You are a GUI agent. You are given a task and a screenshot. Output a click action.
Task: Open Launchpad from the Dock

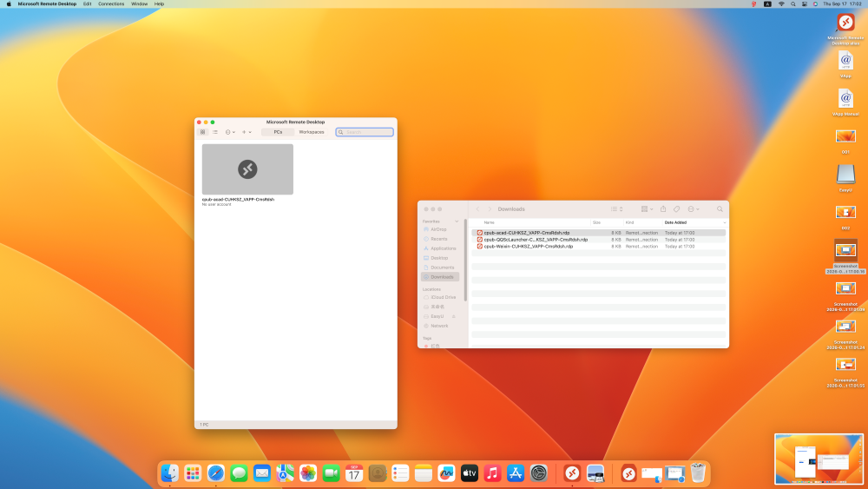point(193,473)
